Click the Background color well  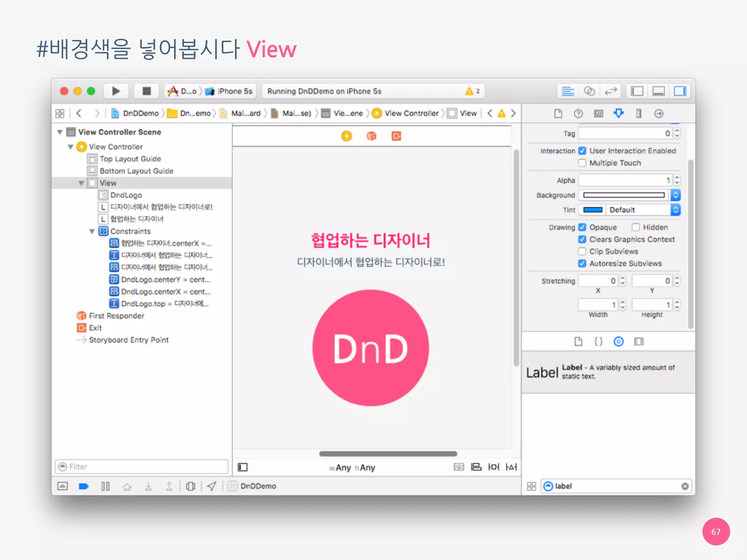[624, 195]
